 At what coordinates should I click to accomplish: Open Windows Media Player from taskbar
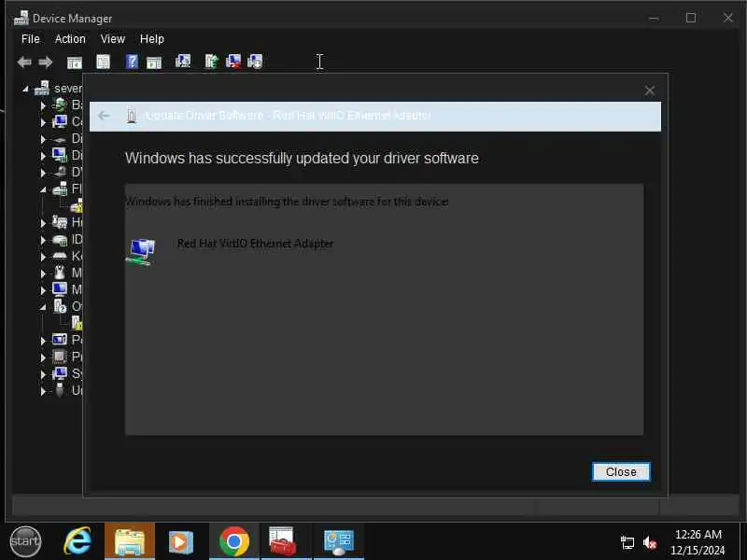pyautogui.click(x=181, y=541)
